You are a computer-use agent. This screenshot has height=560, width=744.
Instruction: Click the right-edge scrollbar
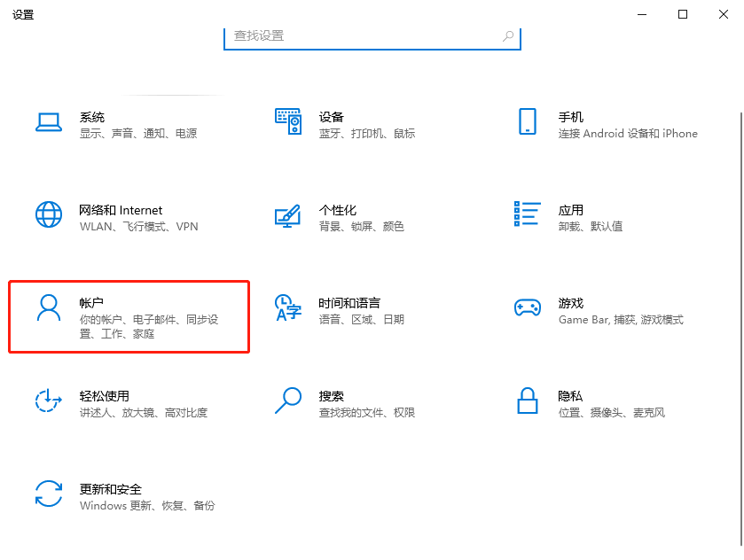739,266
